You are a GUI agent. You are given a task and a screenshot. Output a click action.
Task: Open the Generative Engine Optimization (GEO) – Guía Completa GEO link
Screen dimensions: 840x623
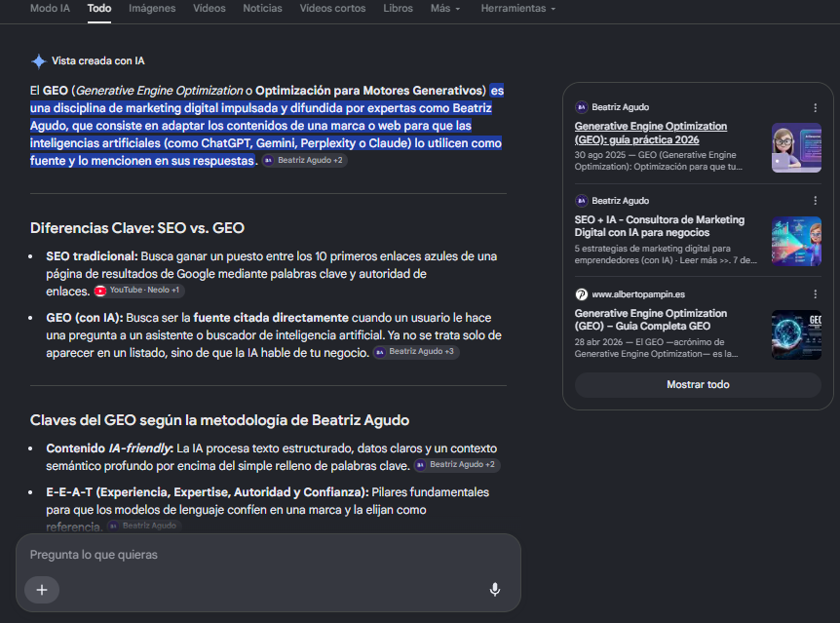tap(650, 320)
